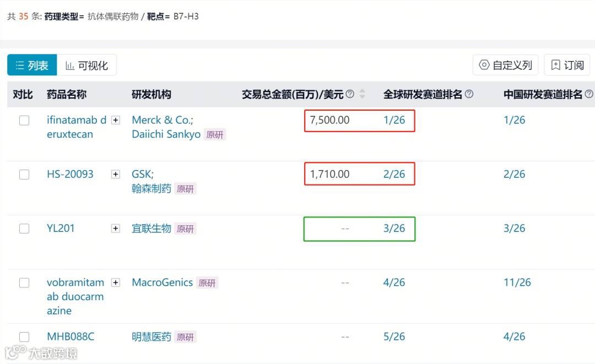Click the 药品名称 column header

(x=67, y=94)
